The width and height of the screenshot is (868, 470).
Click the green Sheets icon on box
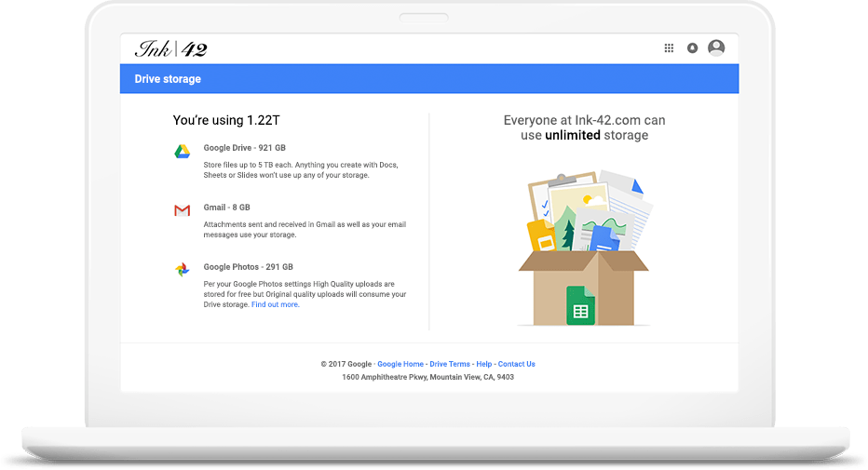tap(580, 304)
